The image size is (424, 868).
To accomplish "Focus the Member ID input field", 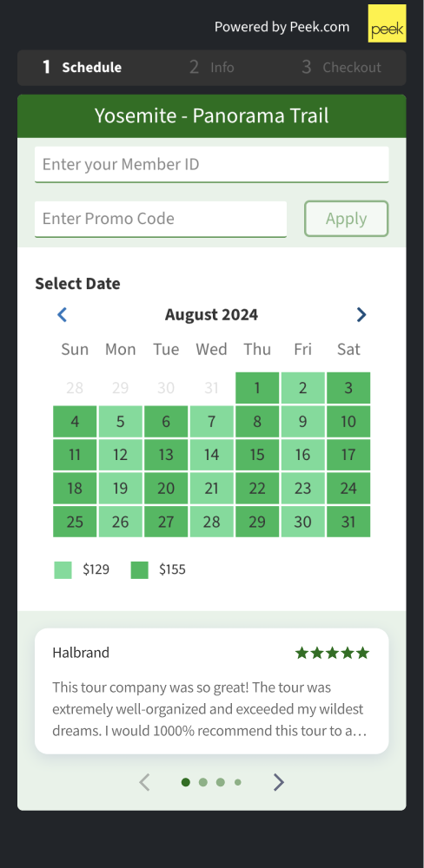I will (x=212, y=164).
